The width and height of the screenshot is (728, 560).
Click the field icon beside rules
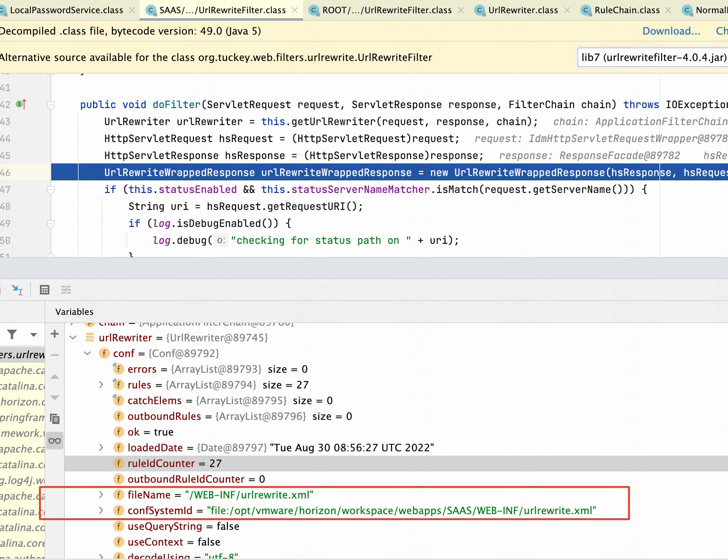coord(118,385)
